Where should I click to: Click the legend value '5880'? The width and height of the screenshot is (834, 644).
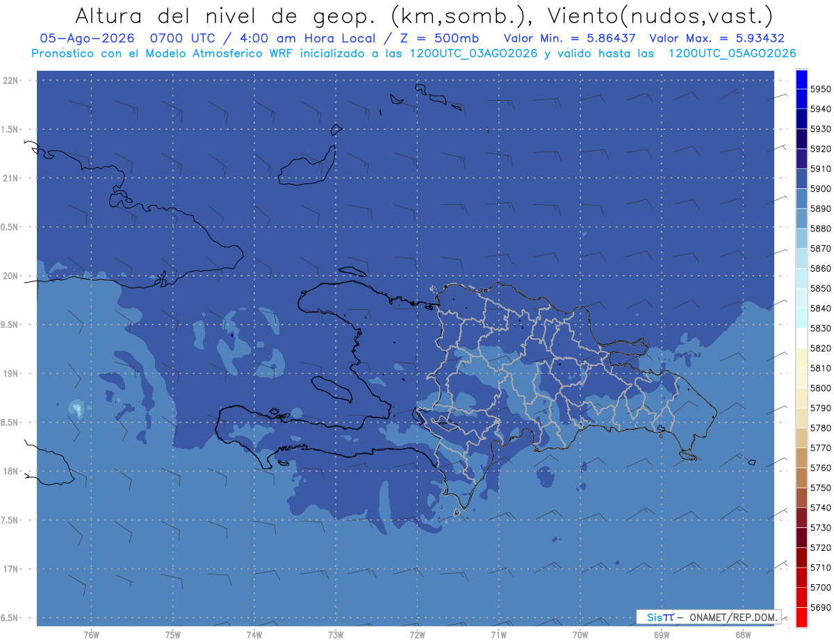click(820, 229)
